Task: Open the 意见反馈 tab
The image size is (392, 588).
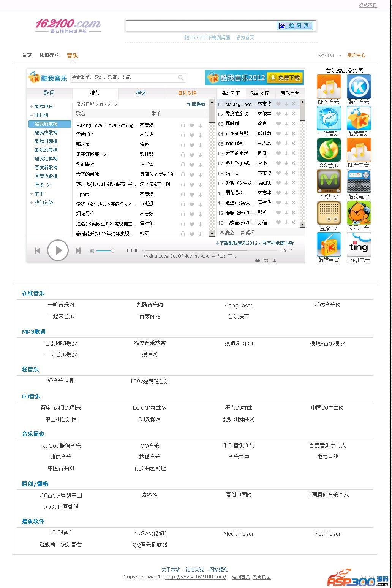Action: point(187,93)
